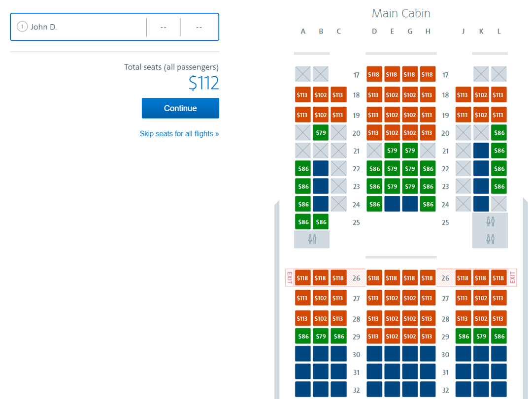Screen dimensions: 532x399
Task: Select seat 19L for $113
Action: [x=499, y=115]
